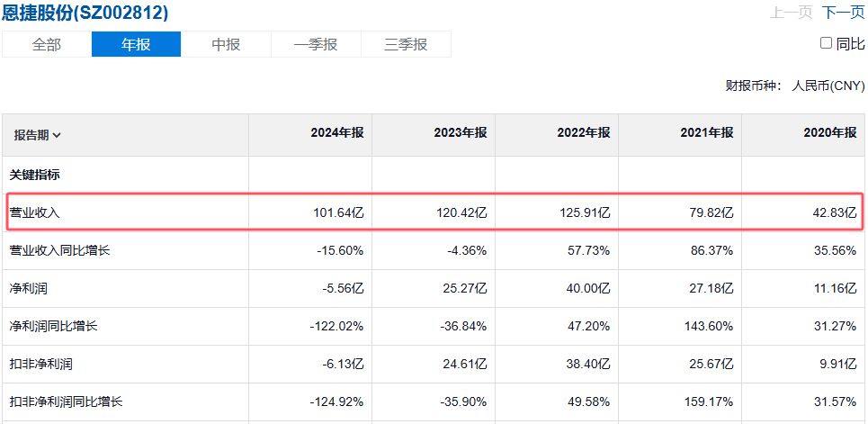Screen dimensions: 868x424
Task: Switch to the 一季报 tab
Action: tap(316, 44)
